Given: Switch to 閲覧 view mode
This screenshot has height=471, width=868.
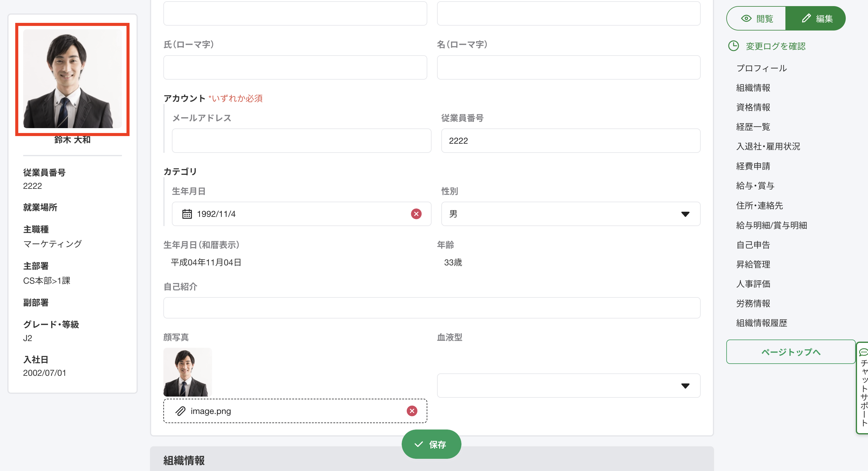Looking at the screenshot, I should pos(756,19).
